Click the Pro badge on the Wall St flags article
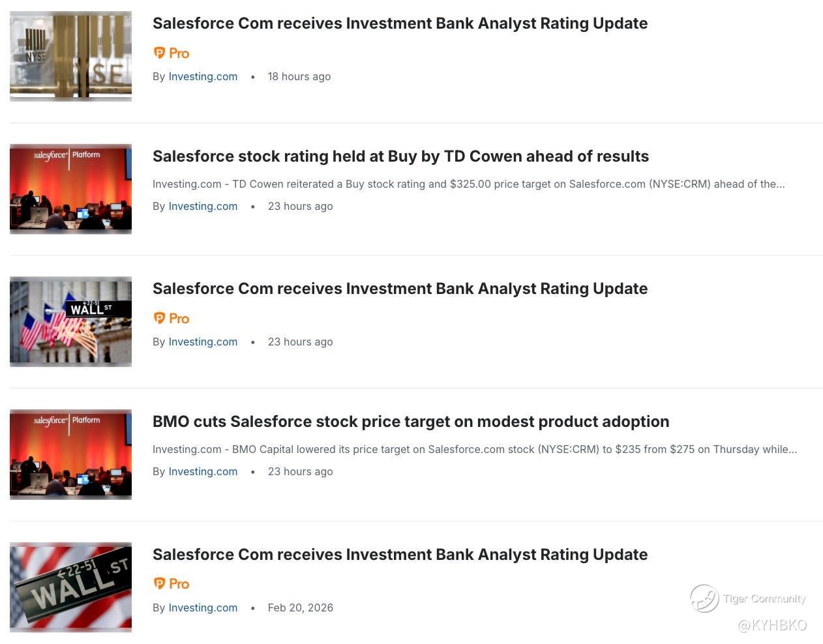The image size is (823, 644). pos(171,319)
